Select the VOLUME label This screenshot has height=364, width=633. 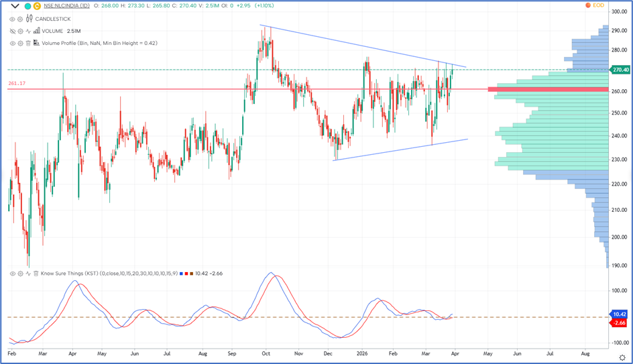pos(52,31)
